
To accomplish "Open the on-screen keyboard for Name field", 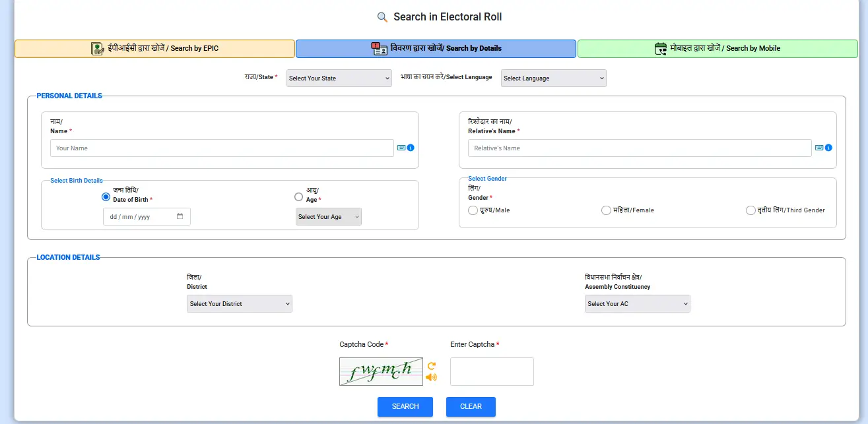I will click(401, 148).
